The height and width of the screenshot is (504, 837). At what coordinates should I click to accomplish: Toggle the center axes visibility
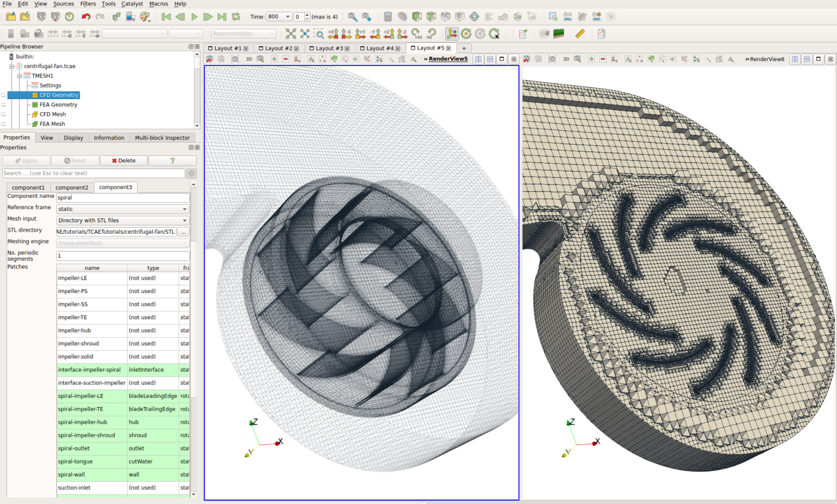(x=452, y=33)
